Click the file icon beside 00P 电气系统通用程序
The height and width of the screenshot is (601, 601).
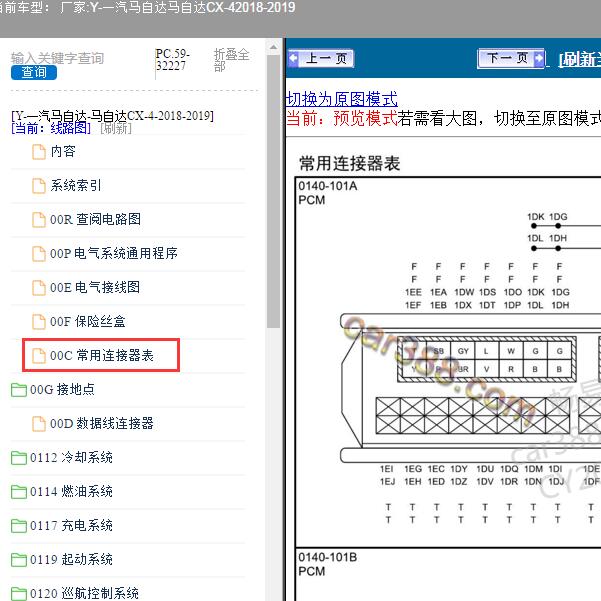[x=38, y=254]
